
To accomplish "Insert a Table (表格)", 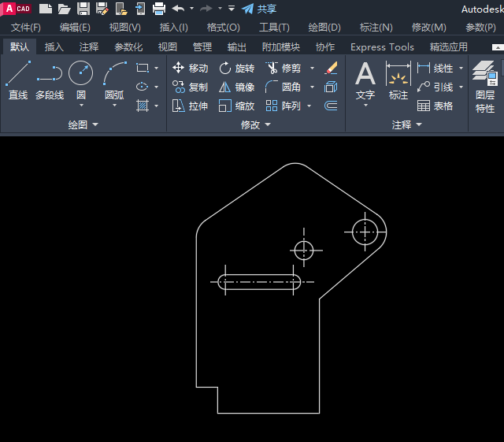I will tap(435, 106).
